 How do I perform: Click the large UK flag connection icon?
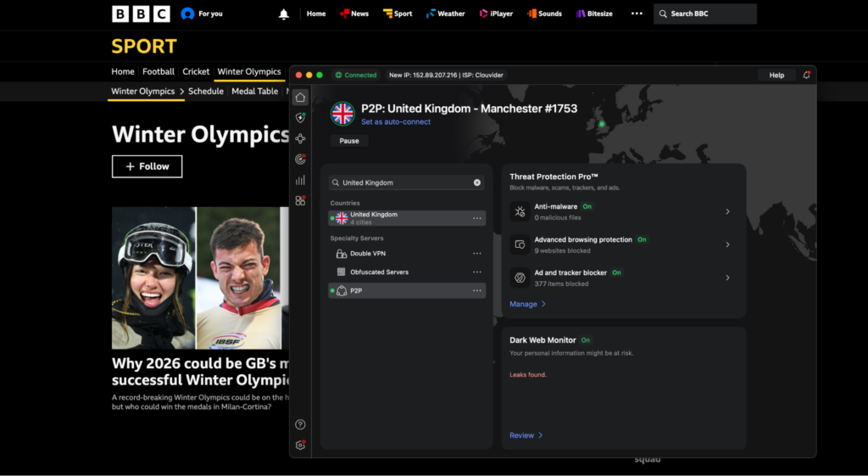(x=342, y=114)
